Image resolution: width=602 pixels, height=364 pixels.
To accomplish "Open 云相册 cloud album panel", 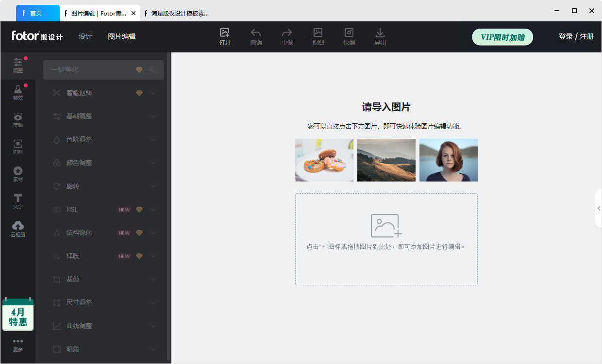I will 17,228.
